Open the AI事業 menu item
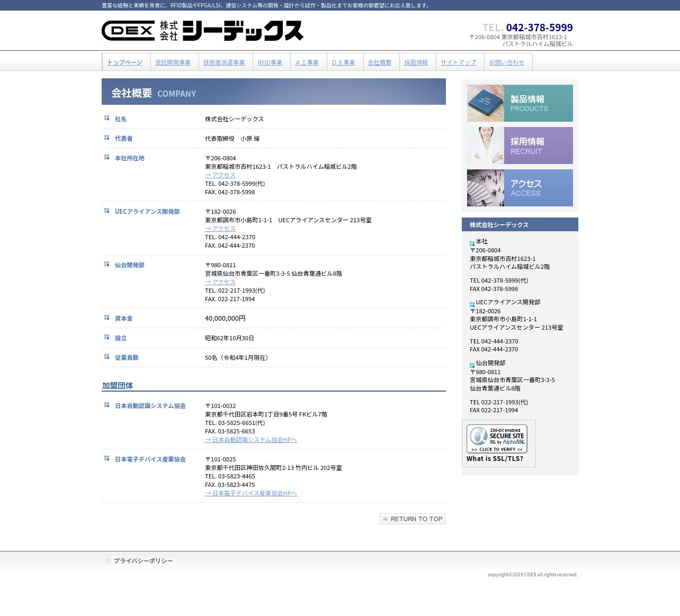 [307, 62]
